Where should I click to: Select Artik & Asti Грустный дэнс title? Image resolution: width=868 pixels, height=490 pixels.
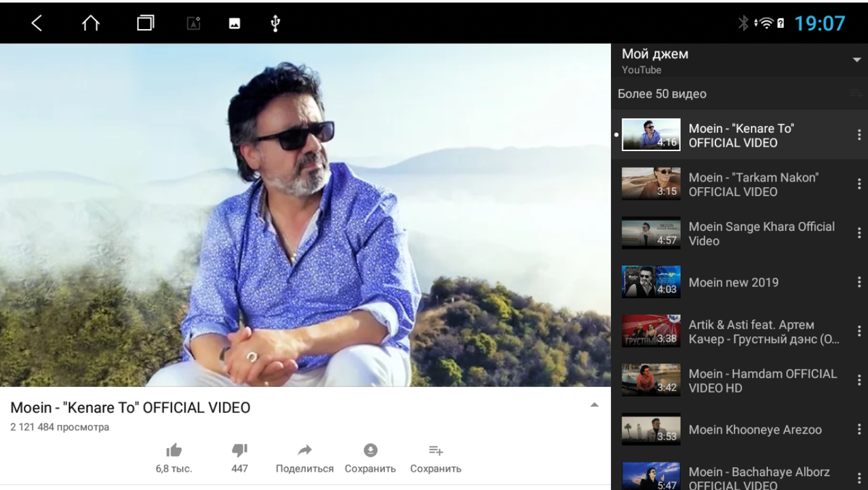[x=764, y=332]
